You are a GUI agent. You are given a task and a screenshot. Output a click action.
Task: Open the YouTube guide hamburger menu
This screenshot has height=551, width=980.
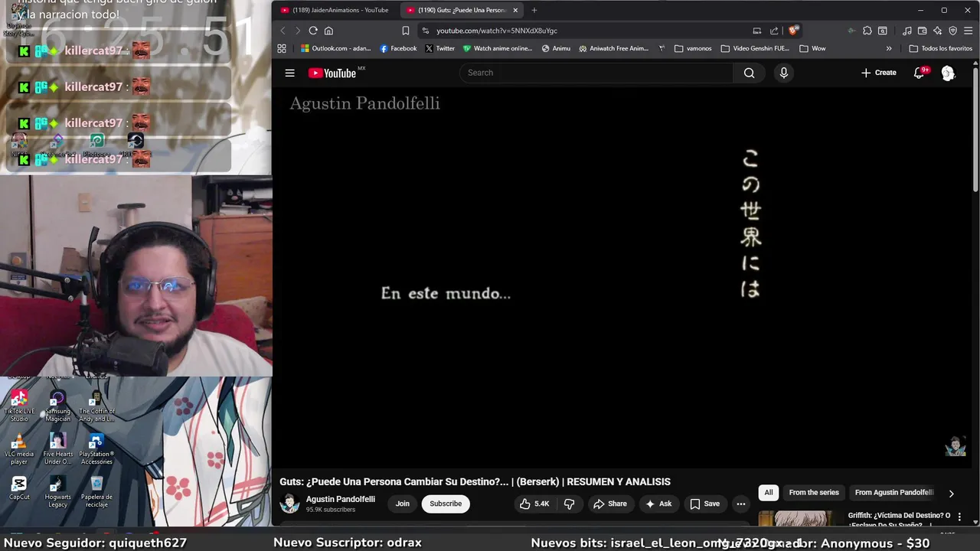[289, 73]
